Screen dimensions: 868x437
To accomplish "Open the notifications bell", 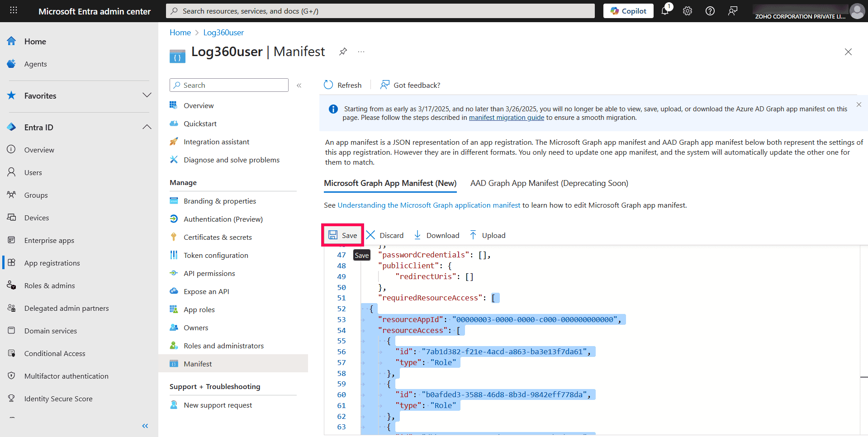I will coord(665,11).
